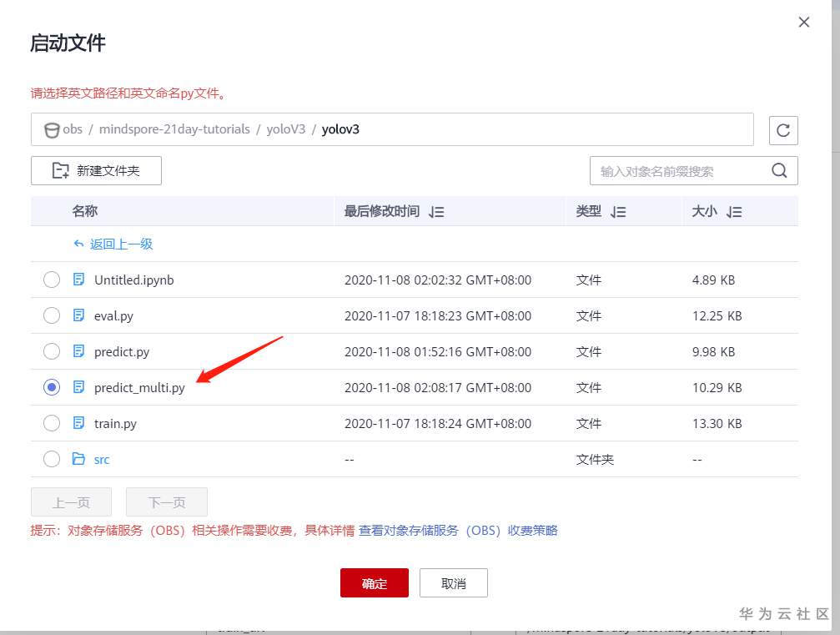Sort by size column icon

[734, 212]
